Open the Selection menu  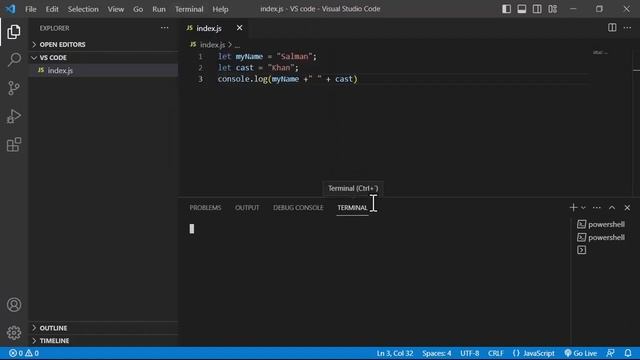tap(83, 9)
